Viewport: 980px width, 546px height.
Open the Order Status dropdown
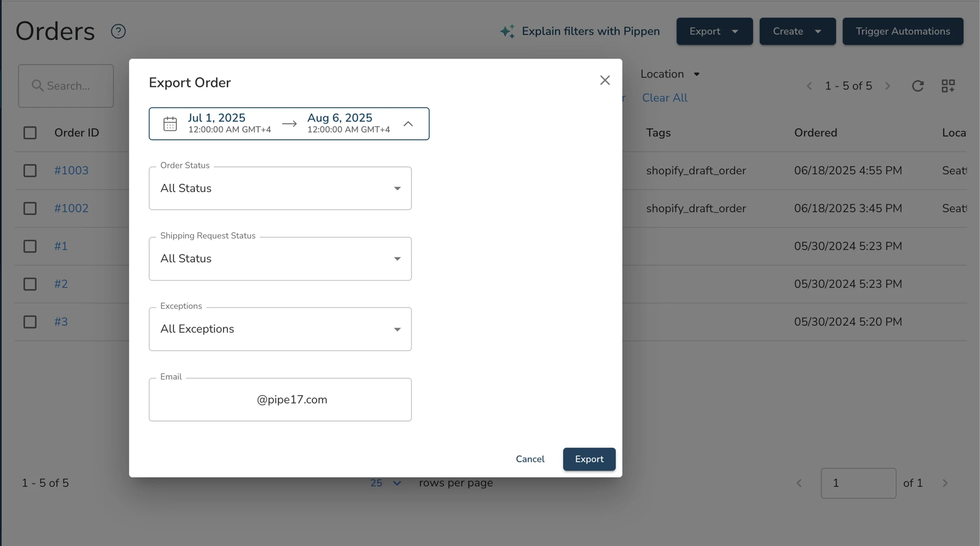[280, 188]
